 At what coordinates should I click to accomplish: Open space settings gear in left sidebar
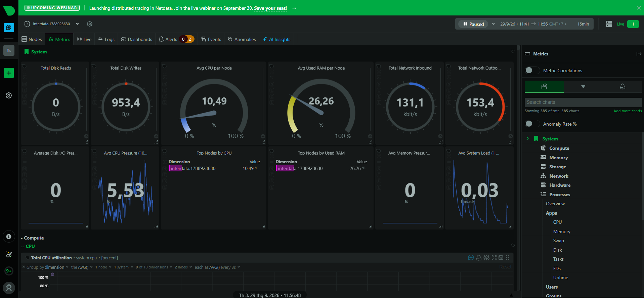9,95
